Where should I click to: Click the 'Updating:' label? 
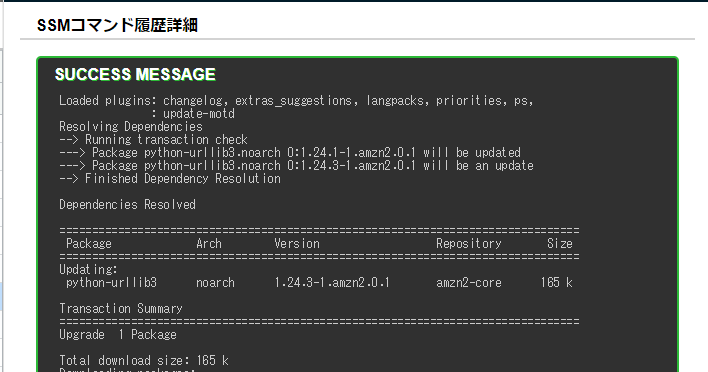pos(88,270)
